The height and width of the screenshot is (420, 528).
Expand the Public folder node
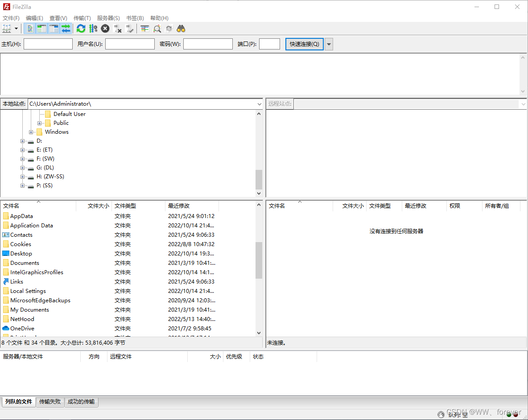click(x=39, y=123)
